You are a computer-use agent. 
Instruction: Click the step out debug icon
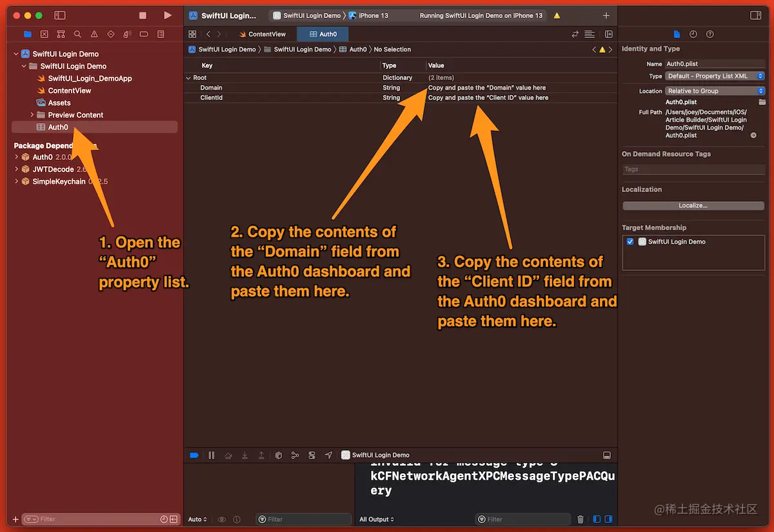261,455
